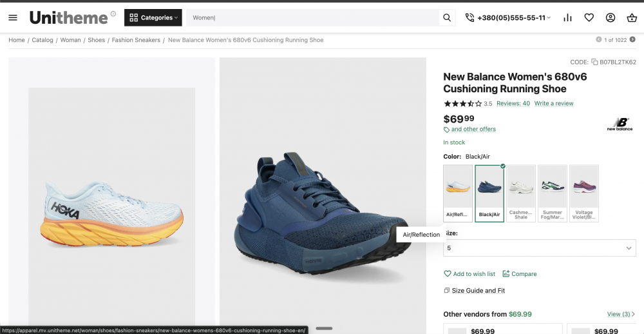Open the shopping cart basket icon

pos(632,17)
